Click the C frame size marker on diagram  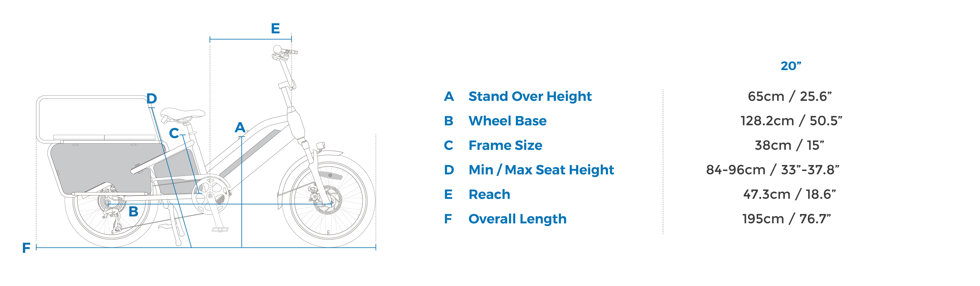(174, 133)
